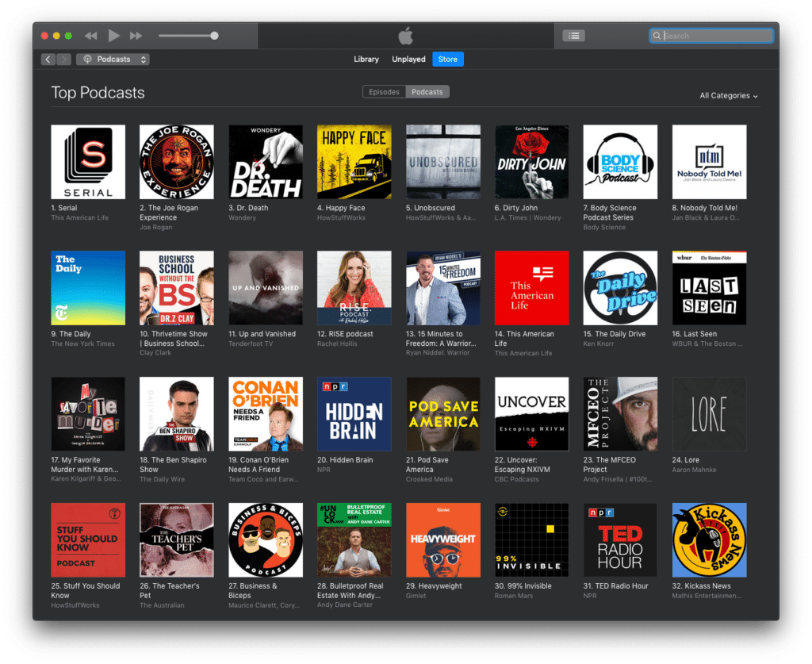Select Body Science Podcast headphones artwork
Screen dimensions: 812x664
tap(620, 162)
